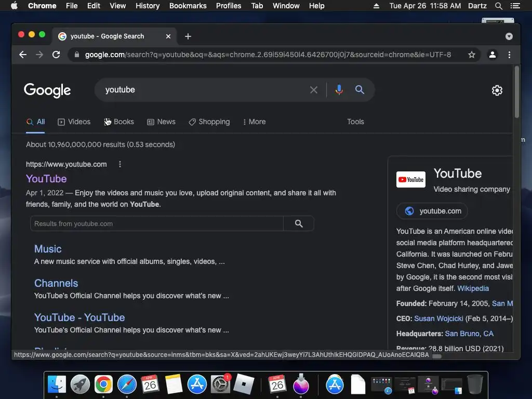Open Launchpad from the Dock
The image size is (532, 399).
pos(80,384)
